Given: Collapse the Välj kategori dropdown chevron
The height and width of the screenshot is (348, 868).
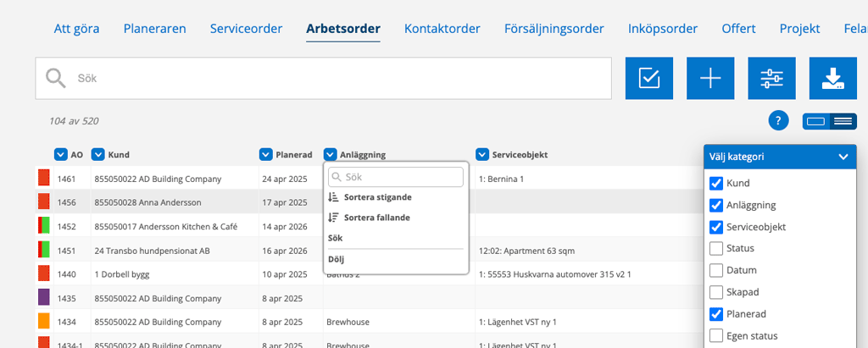Looking at the screenshot, I should tap(843, 157).
